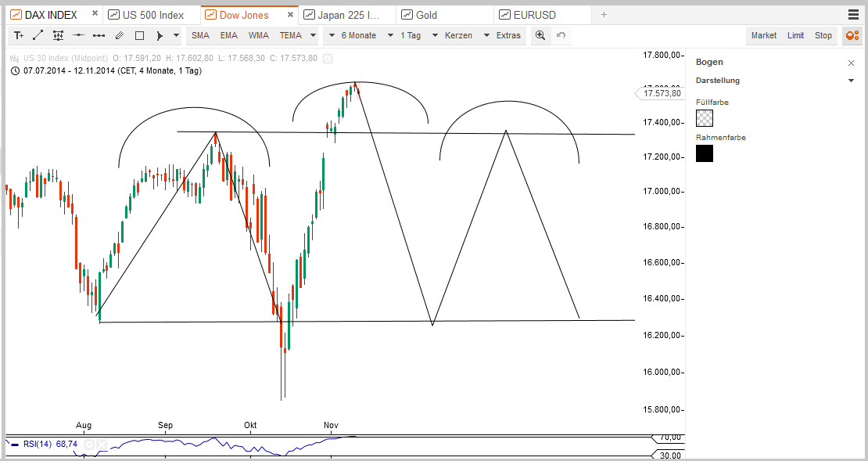The height and width of the screenshot is (461, 868).
Task: Open the zoom magnifier tool
Action: [540, 35]
